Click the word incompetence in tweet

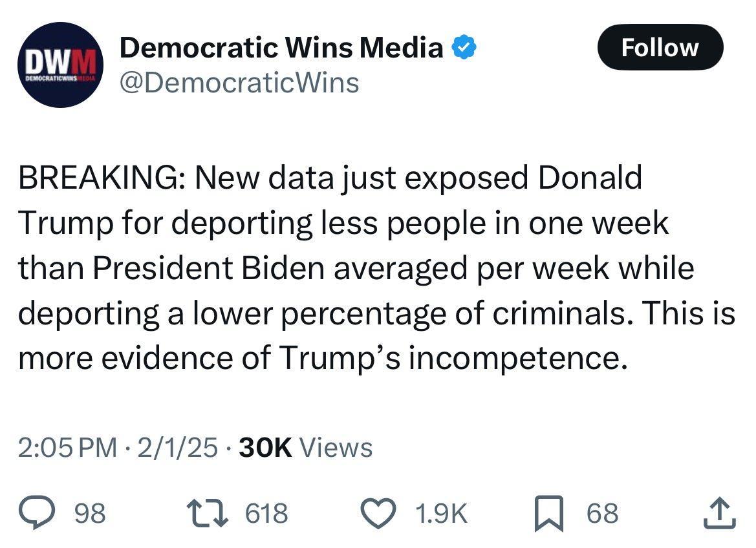pos(518,359)
